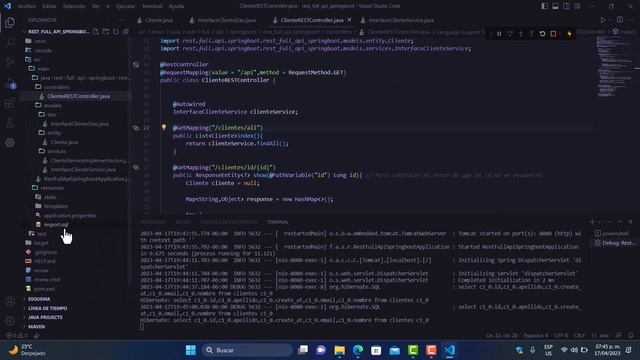Expand the ESQUEMA section

pyautogui.click(x=39, y=299)
